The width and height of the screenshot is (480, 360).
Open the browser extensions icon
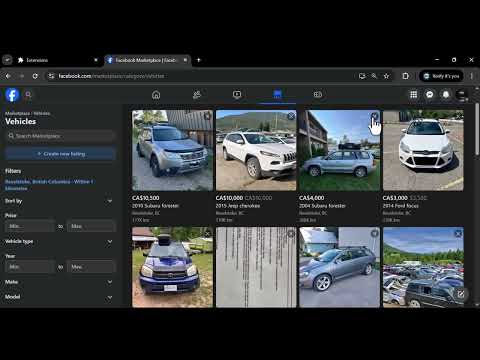click(x=405, y=76)
